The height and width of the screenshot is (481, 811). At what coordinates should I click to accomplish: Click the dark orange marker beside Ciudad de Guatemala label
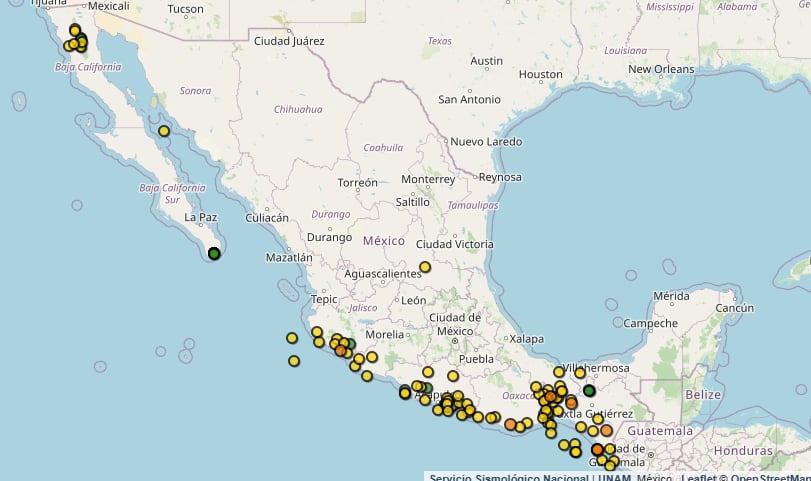tap(597, 449)
